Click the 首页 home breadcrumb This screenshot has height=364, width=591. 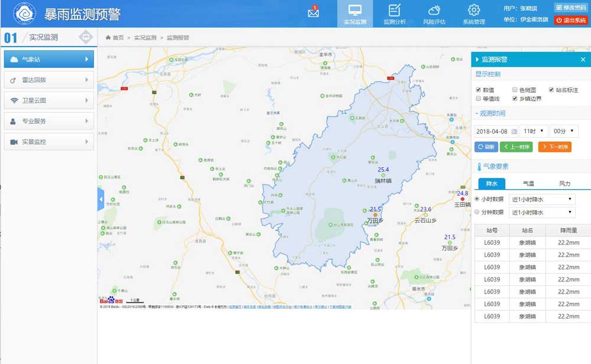click(x=115, y=38)
